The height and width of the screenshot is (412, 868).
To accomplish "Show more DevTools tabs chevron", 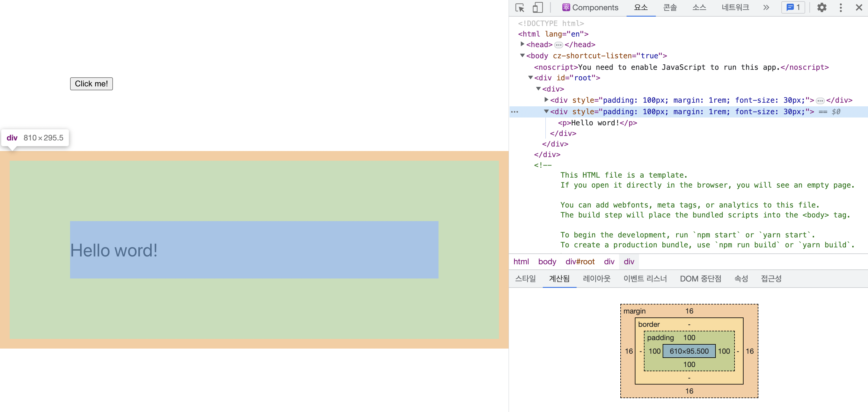I will (766, 8).
